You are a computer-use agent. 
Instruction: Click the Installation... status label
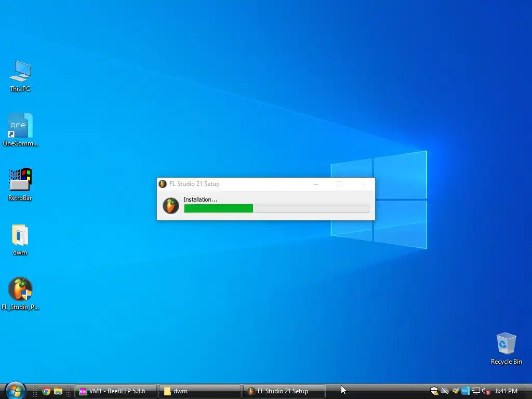(200, 199)
